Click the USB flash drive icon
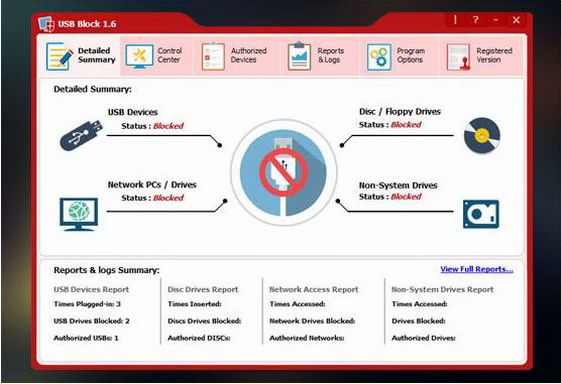This screenshot has height=384, width=561. point(81,135)
